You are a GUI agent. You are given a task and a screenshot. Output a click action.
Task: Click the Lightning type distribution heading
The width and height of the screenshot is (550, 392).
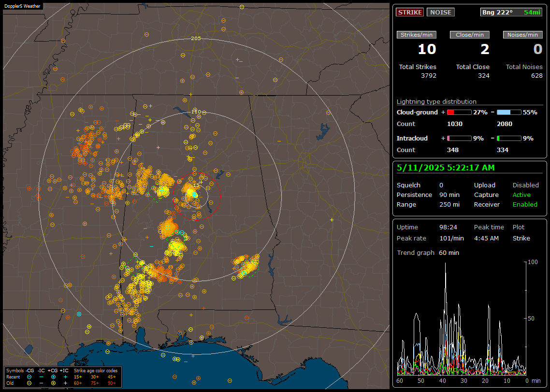click(436, 101)
